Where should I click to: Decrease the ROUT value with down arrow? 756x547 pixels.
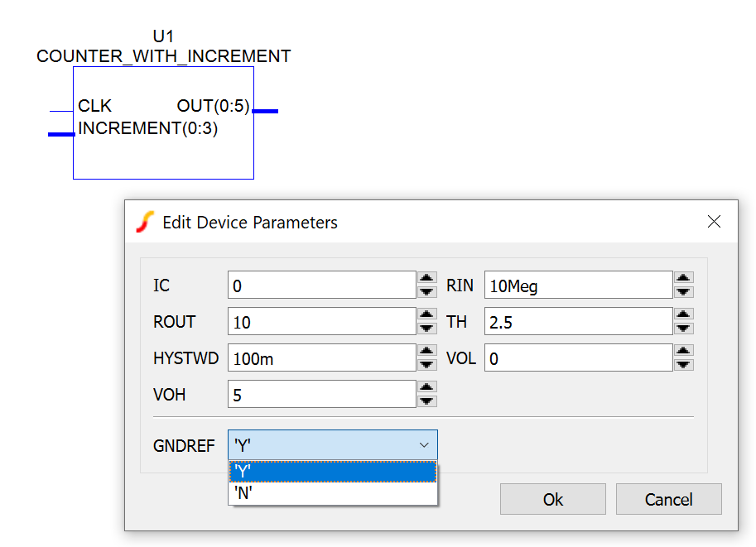426,328
